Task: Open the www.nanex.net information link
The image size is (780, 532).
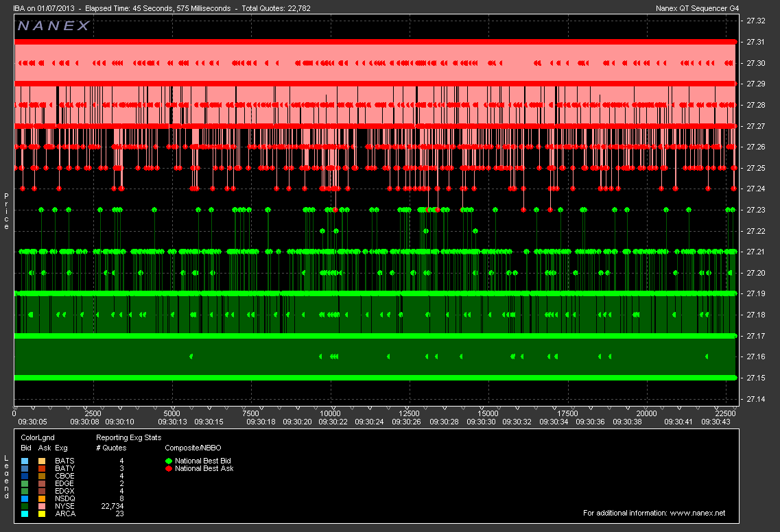Action: pyautogui.click(x=697, y=513)
